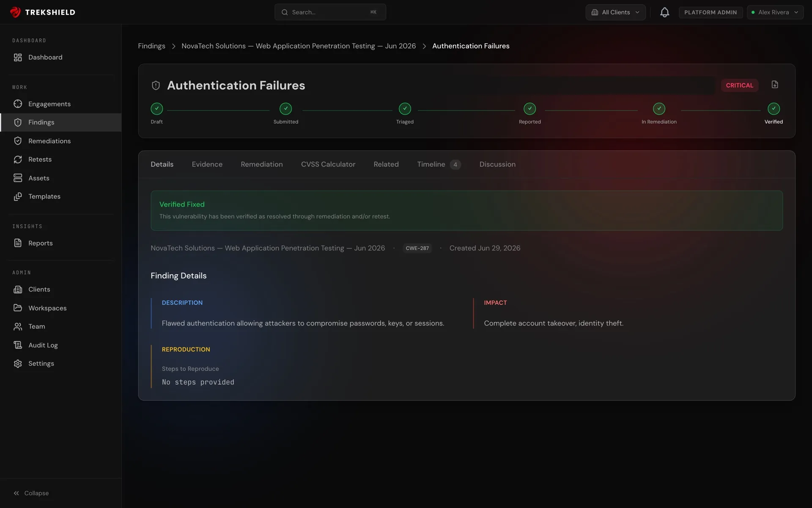Open the notifications bell
812x508 pixels.
point(664,12)
